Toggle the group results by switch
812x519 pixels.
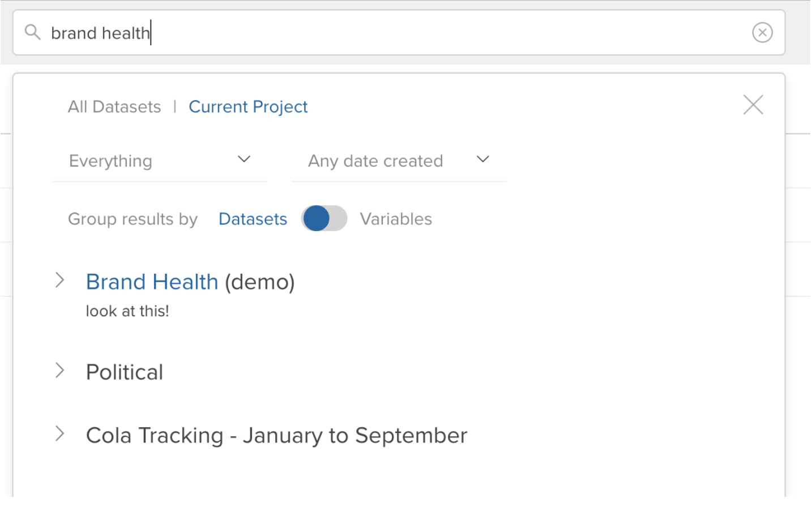(x=324, y=219)
